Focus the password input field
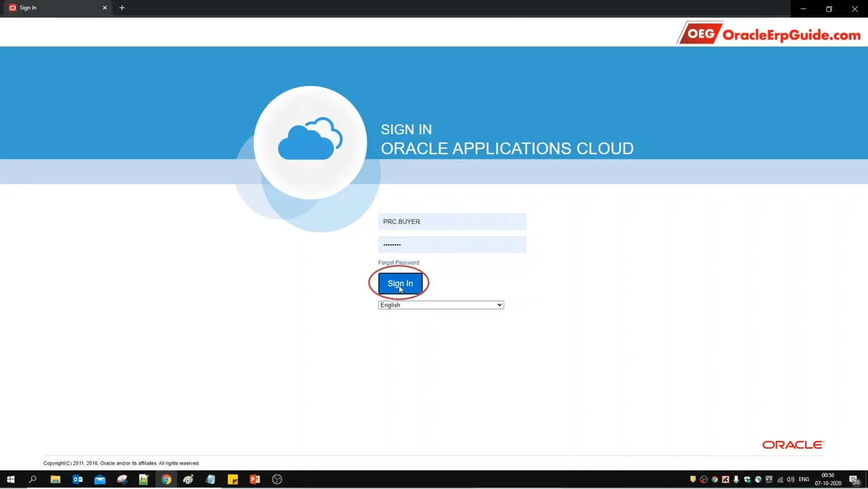This screenshot has height=489, width=868. coord(452,245)
